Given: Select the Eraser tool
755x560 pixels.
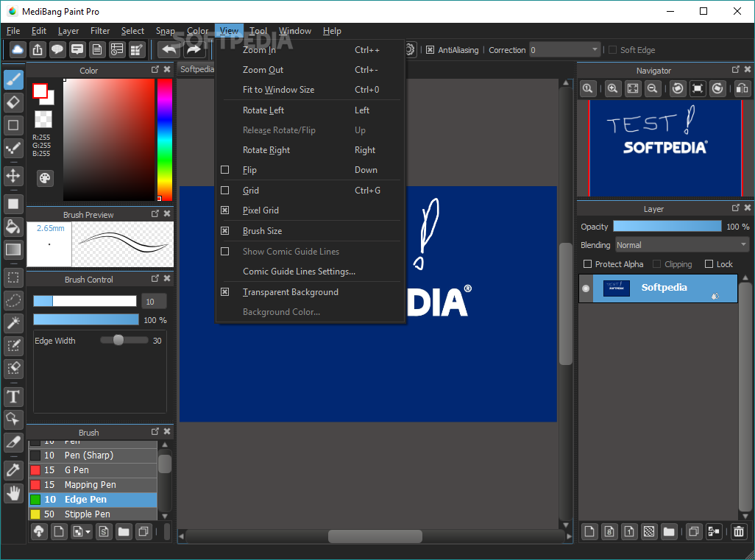Looking at the screenshot, I should click(x=13, y=102).
